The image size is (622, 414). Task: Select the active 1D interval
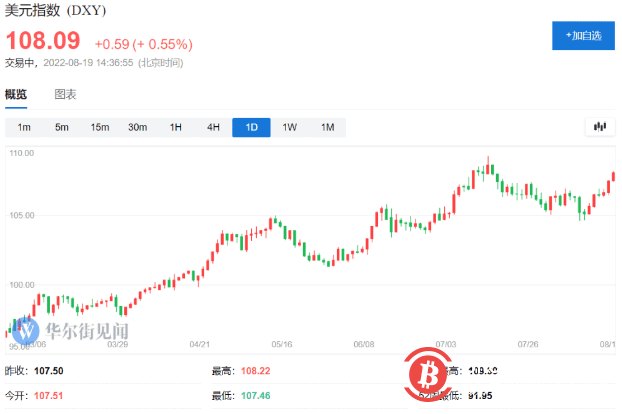(x=251, y=127)
